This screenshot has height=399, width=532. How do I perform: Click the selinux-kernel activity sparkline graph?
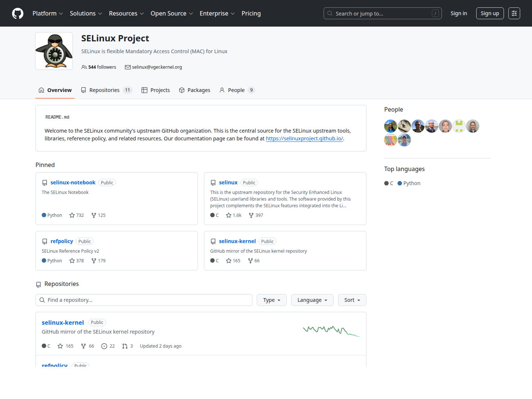pyautogui.click(x=331, y=331)
